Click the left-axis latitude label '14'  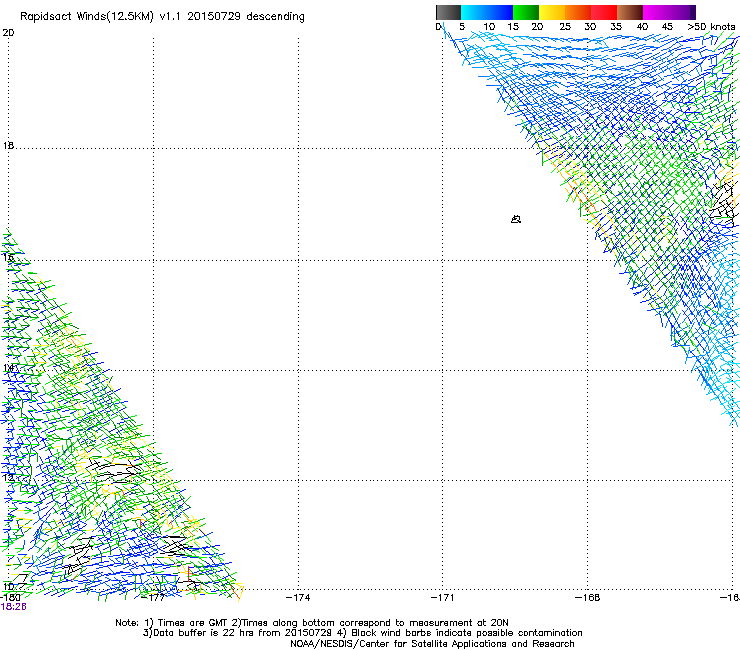8,367
